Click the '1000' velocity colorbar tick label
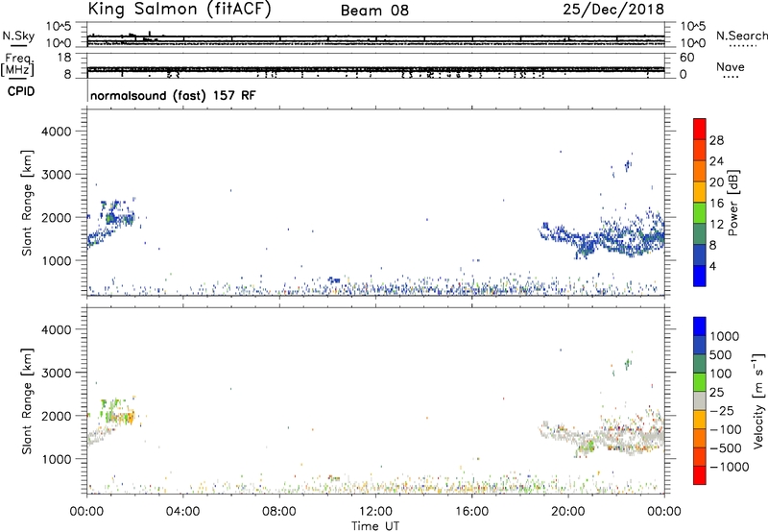Image resolution: width=768 pixels, height=532 pixels. (725, 336)
